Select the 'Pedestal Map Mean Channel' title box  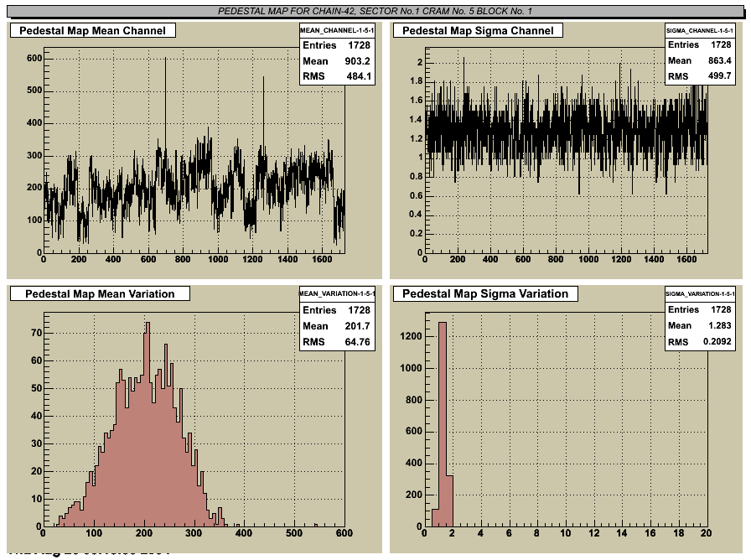92,31
